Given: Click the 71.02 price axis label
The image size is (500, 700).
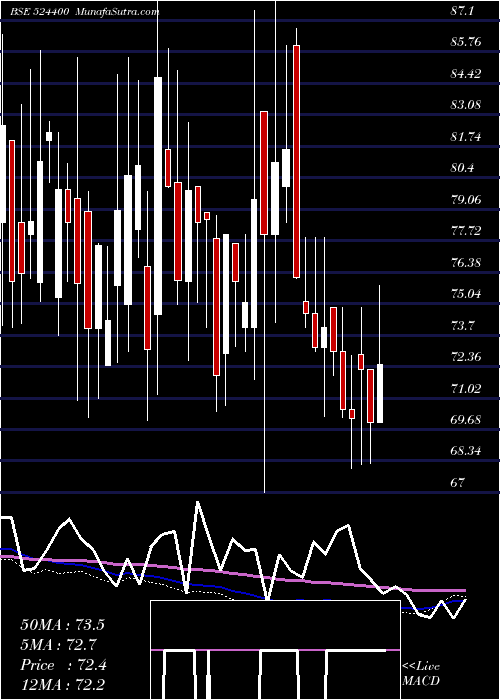Looking at the screenshot, I should click(x=466, y=388).
